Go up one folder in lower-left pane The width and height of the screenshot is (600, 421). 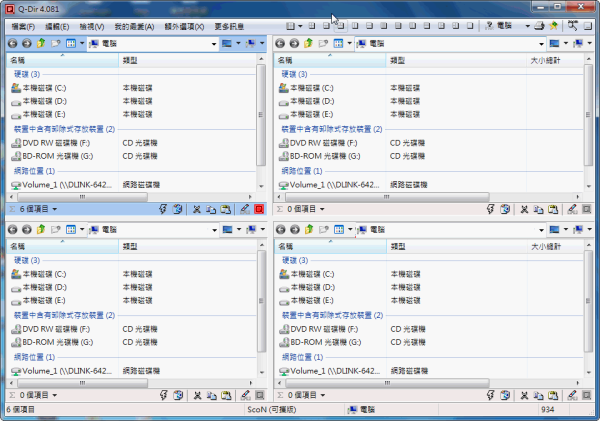[x=41, y=230]
